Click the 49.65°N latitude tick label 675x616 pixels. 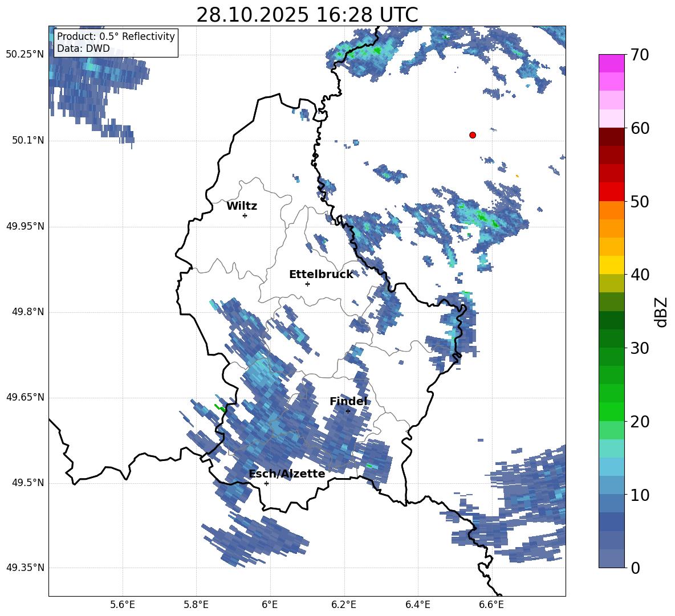[25, 397]
